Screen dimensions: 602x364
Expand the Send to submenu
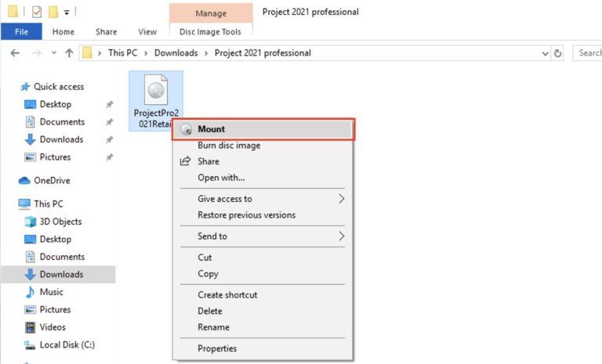click(263, 236)
